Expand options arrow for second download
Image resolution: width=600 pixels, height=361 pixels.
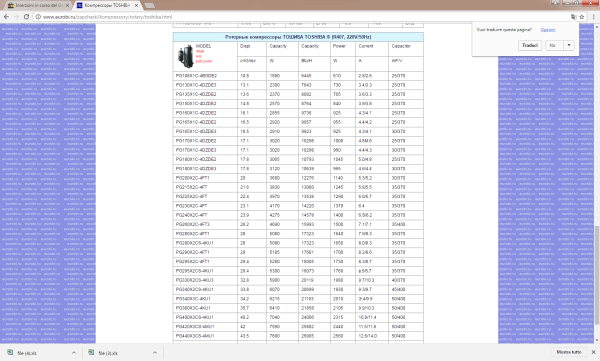(155, 353)
